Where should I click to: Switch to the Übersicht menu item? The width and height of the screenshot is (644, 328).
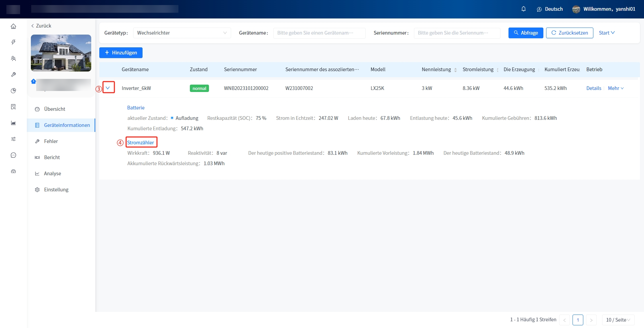[x=55, y=109]
